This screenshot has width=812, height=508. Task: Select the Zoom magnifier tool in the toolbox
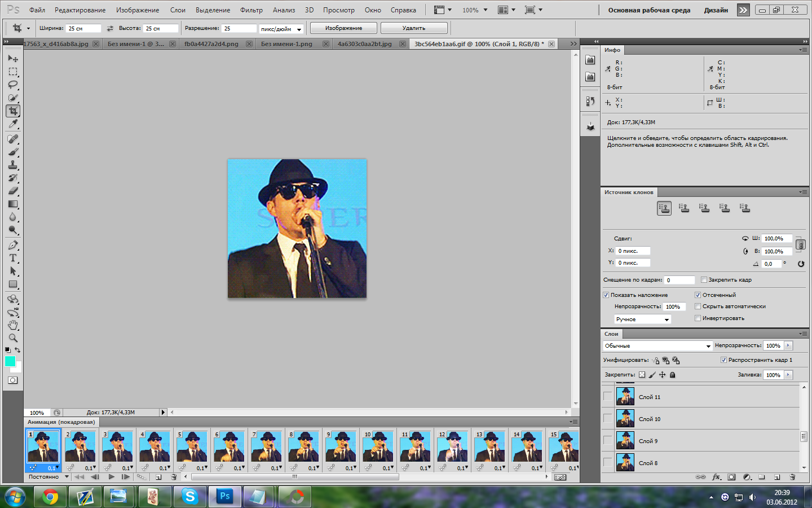[13, 338]
